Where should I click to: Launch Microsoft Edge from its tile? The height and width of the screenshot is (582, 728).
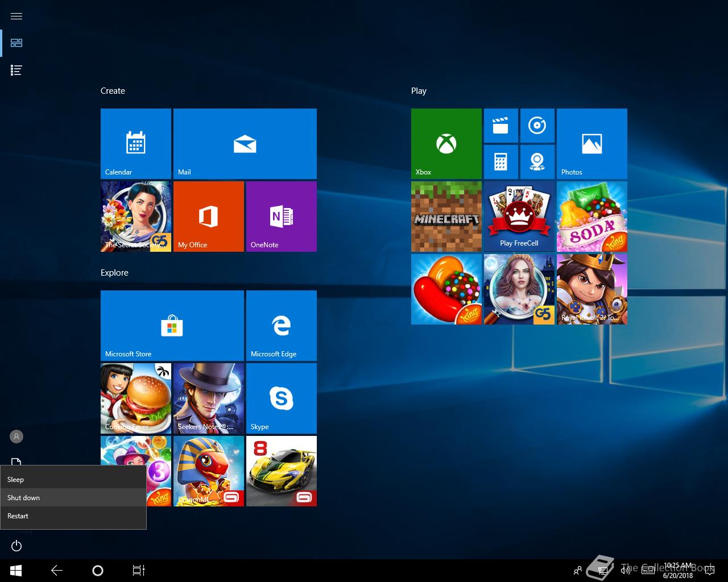point(282,326)
